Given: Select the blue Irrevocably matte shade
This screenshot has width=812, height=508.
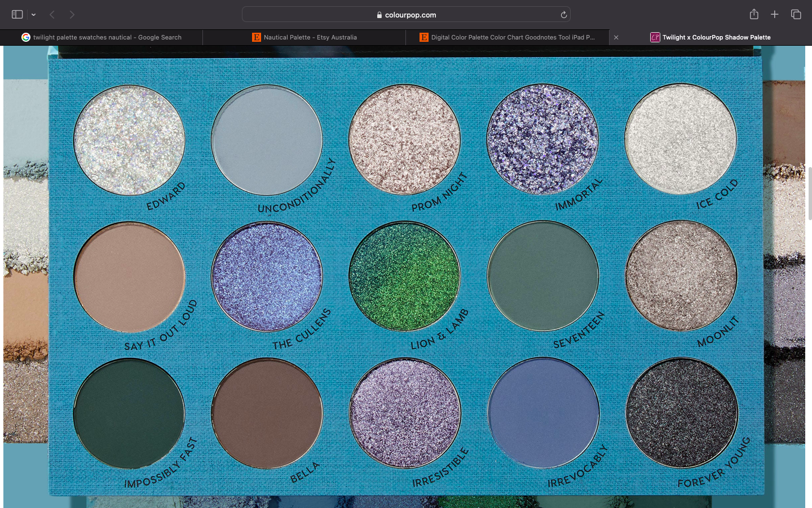Looking at the screenshot, I should [x=543, y=413].
